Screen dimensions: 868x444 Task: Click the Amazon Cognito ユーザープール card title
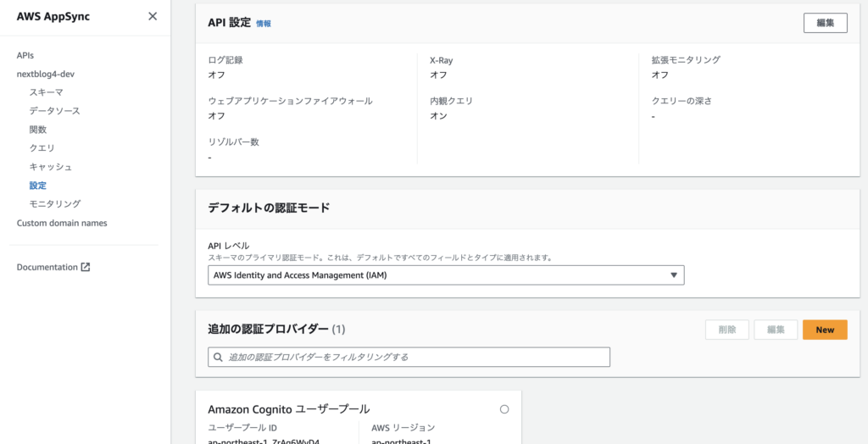click(x=288, y=409)
